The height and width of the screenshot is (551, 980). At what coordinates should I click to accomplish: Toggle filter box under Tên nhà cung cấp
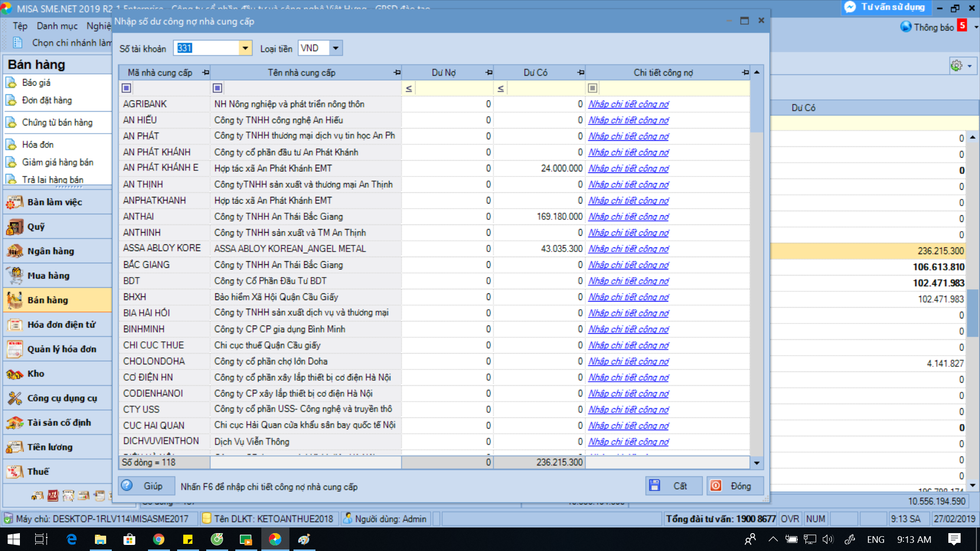(x=217, y=88)
